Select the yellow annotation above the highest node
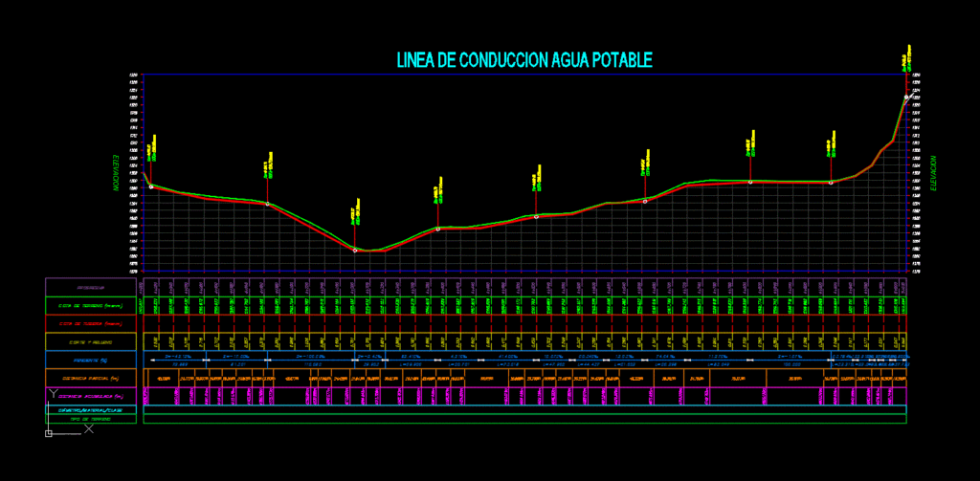Screen dimensions: 980x481 (x=907, y=58)
